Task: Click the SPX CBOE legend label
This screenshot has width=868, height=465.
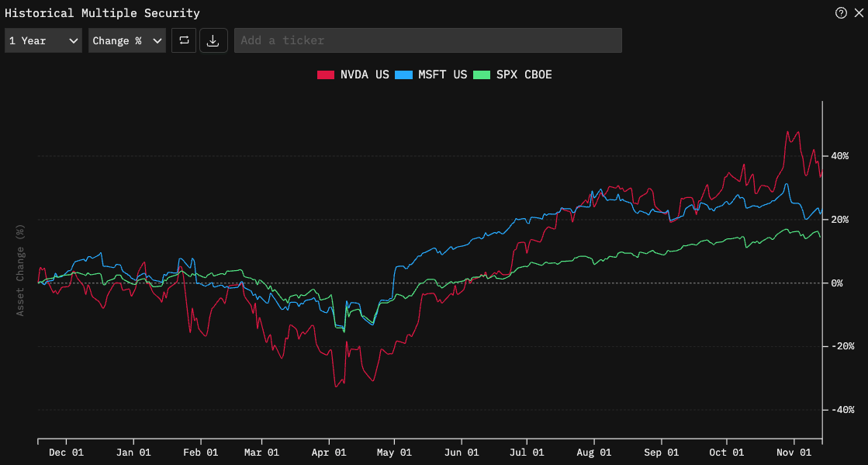Action: 524,75
